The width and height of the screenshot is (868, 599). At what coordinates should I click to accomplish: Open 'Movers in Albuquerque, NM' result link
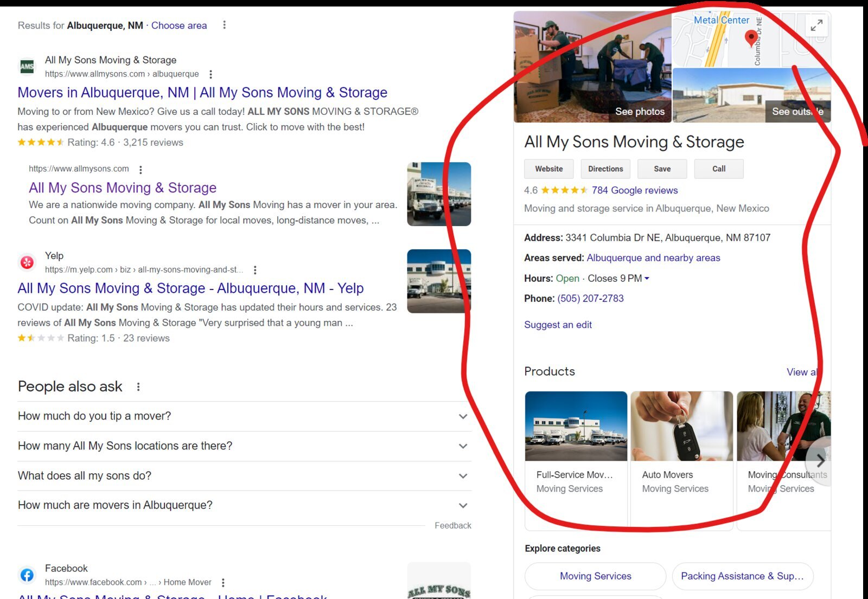[202, 93]
